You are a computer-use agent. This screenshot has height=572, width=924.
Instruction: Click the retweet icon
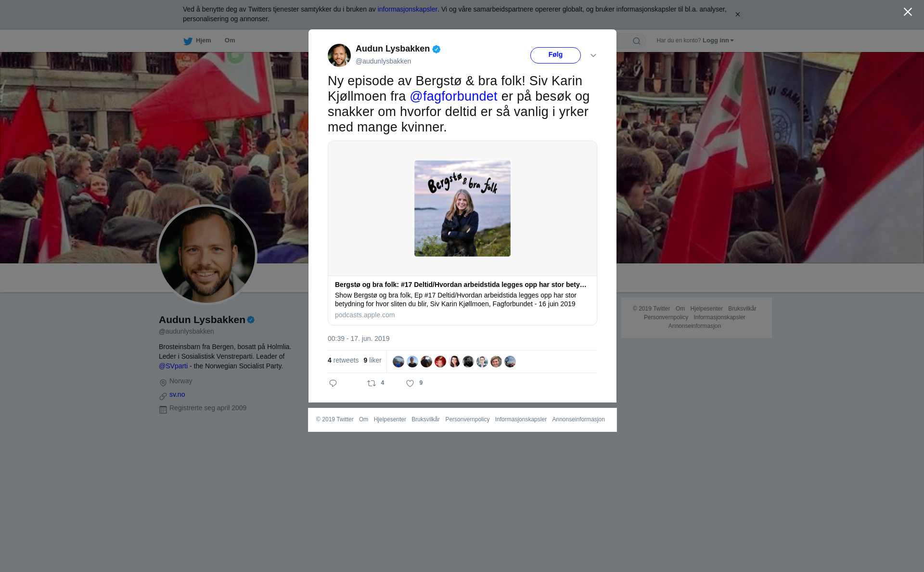tap(372, 383)
